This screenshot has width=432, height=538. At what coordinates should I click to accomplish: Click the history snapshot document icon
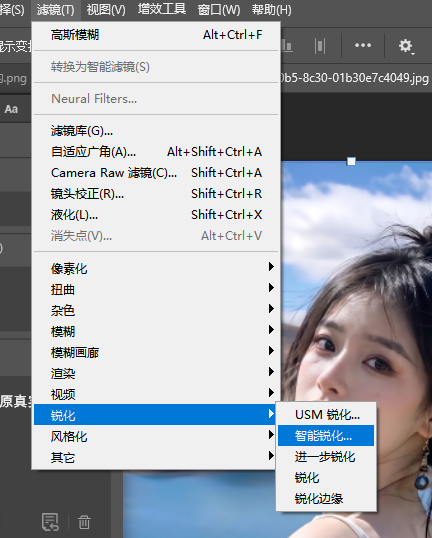click(50, 522)
